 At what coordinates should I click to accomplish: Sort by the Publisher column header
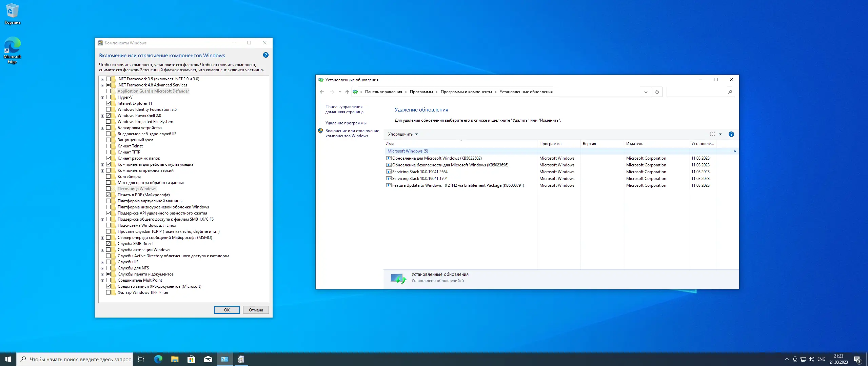634,144
